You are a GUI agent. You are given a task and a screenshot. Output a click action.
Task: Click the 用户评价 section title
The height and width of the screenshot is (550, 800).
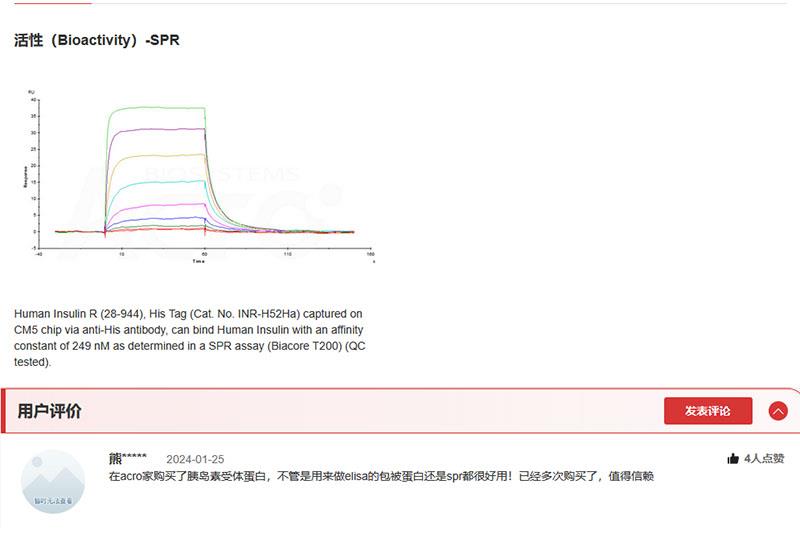click(50, 411)
